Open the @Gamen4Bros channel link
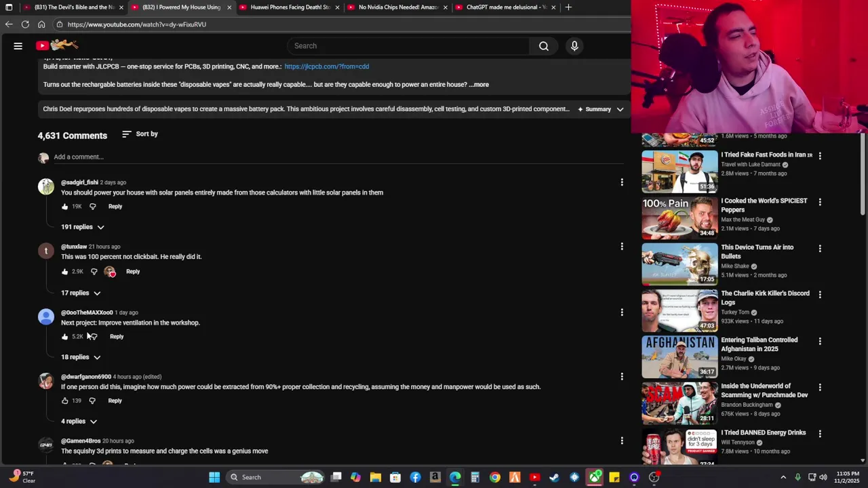 pos(81,441)
